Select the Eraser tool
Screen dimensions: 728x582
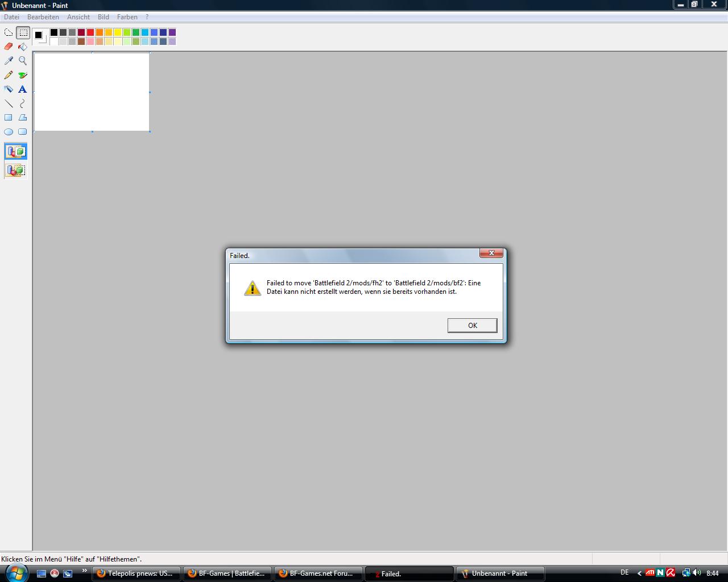[9, 47]
